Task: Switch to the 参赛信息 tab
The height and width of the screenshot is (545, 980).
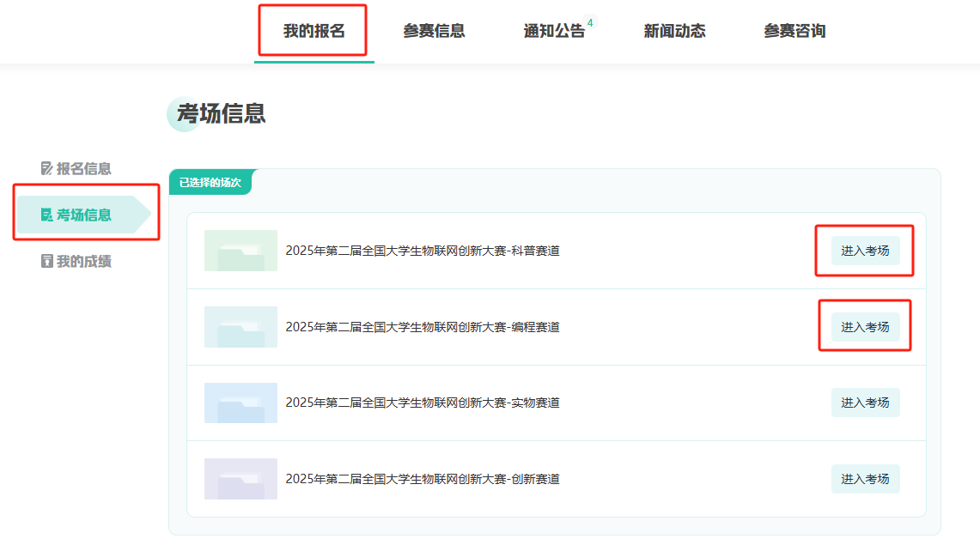Action: coord(434,31)
